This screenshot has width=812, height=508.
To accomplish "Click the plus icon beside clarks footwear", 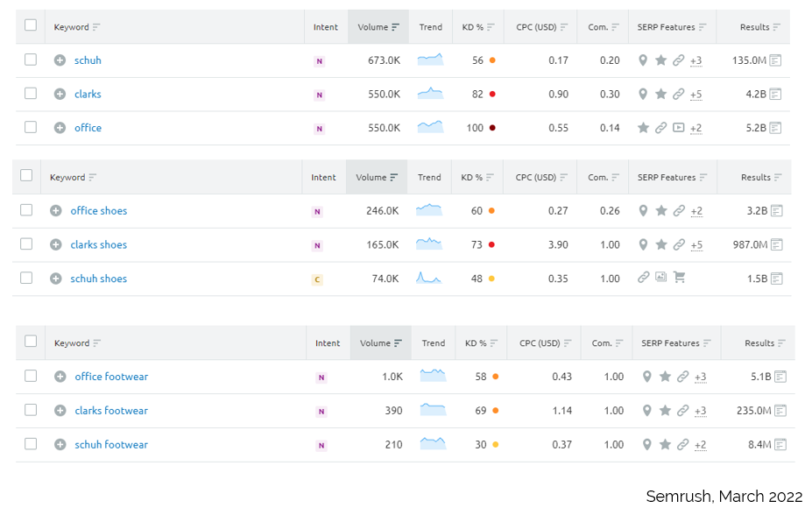I will coord(60,411).
